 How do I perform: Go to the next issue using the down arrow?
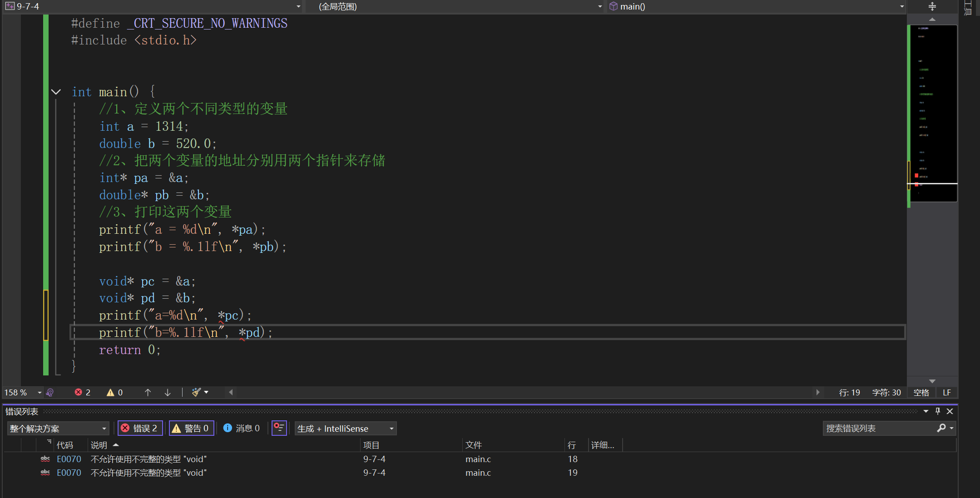168,392
